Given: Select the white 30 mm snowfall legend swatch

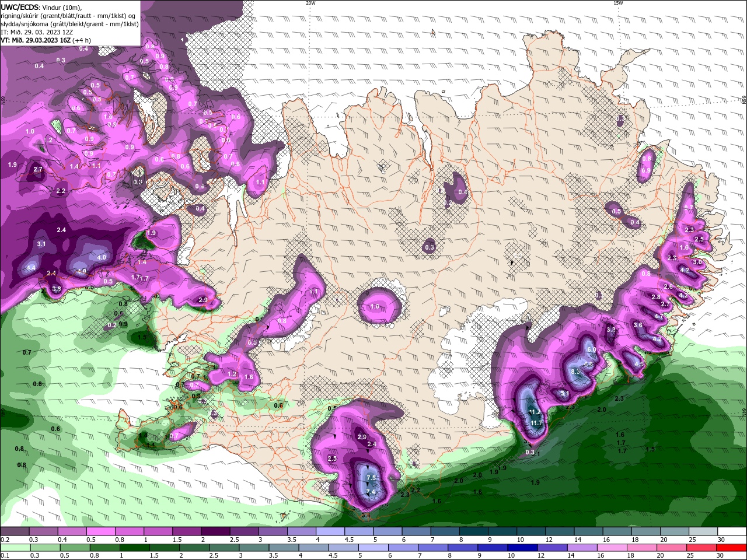Looking at the screenshot, I should (x=731, y=531).
